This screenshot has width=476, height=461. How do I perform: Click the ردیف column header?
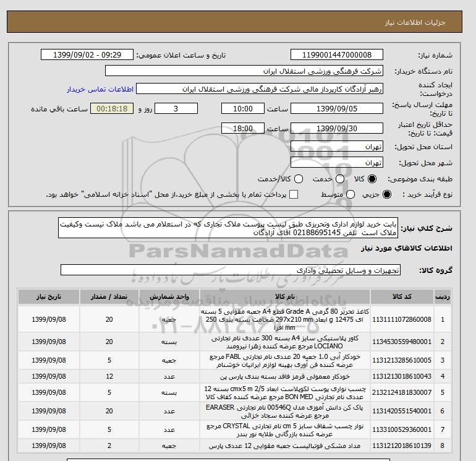[x=442, y=296]
